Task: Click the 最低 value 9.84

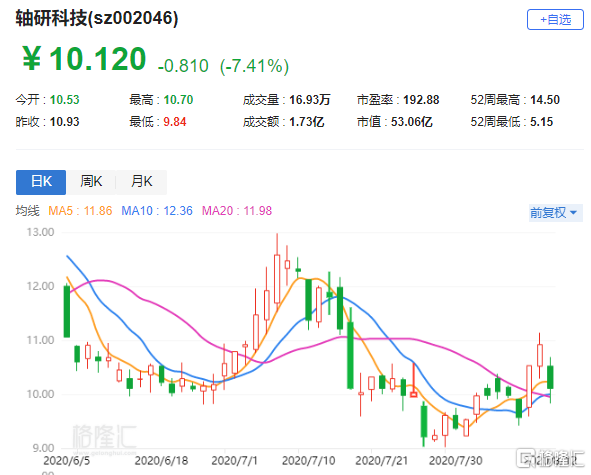Action: click(x=175, y=122)
